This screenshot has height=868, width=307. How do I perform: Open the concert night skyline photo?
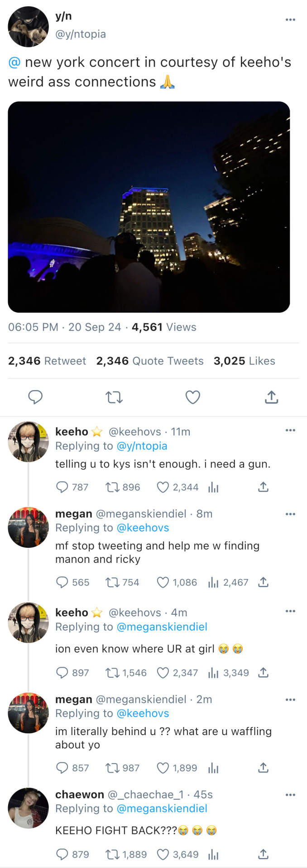pyautogui.click(x=149, y=207)
